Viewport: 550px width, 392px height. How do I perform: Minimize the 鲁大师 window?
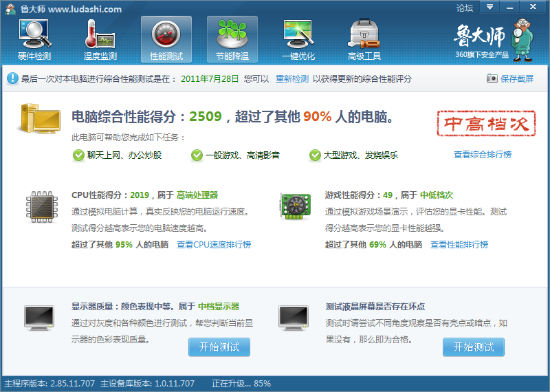point(509,7)
